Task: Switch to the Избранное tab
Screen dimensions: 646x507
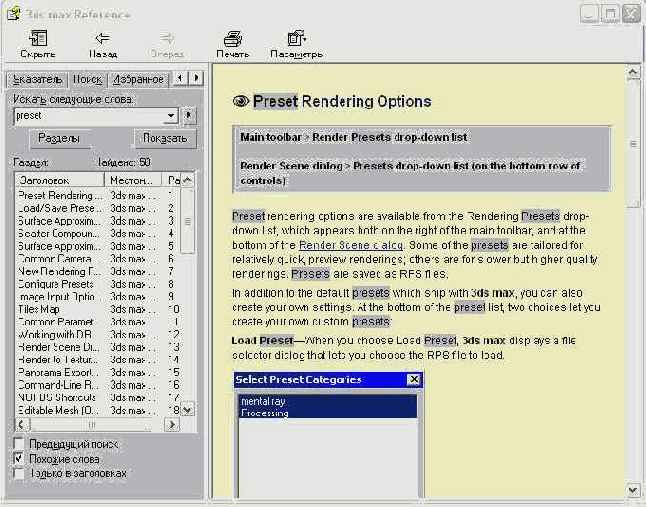Action: pyautogui.click(x=138, y=79)
